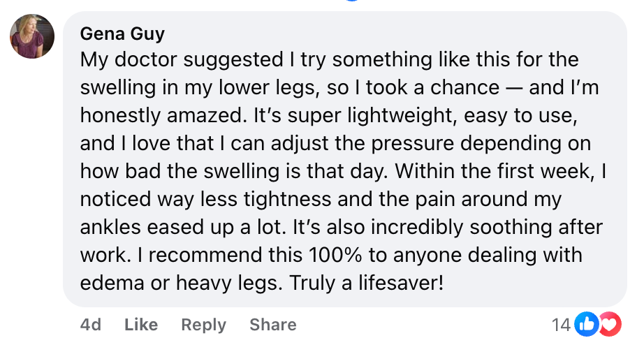Screen dimensions: 644x345
Task: Open the "4d" timestamp link
Action: 91,325
